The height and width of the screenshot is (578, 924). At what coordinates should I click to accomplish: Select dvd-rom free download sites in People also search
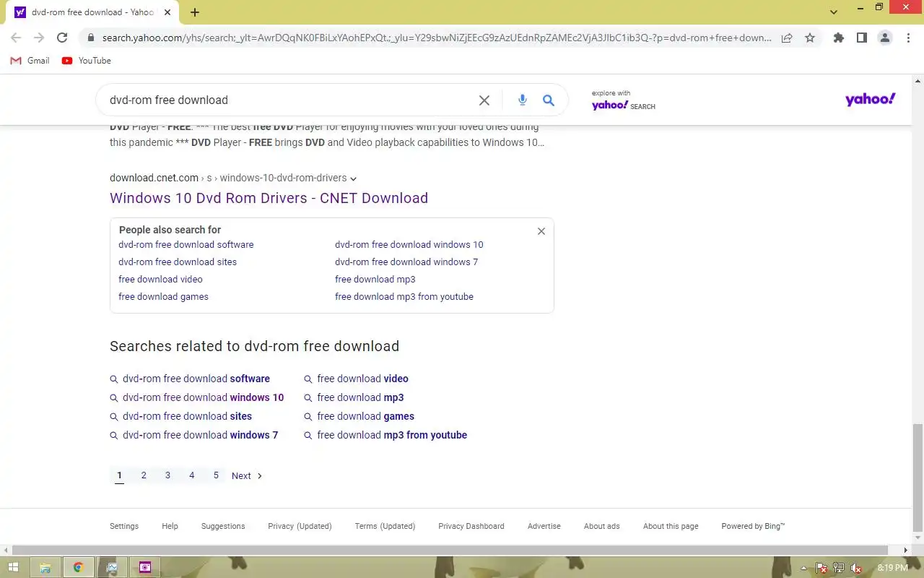pos(178,262)
